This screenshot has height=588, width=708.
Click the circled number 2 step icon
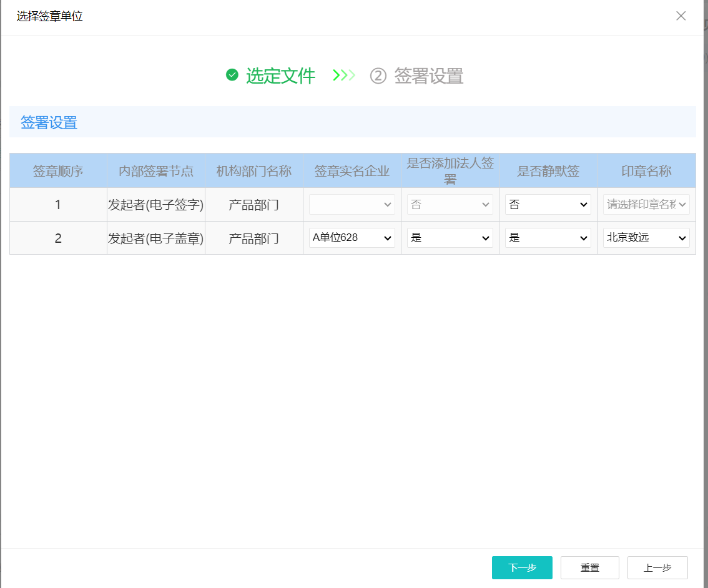[378, 76]
